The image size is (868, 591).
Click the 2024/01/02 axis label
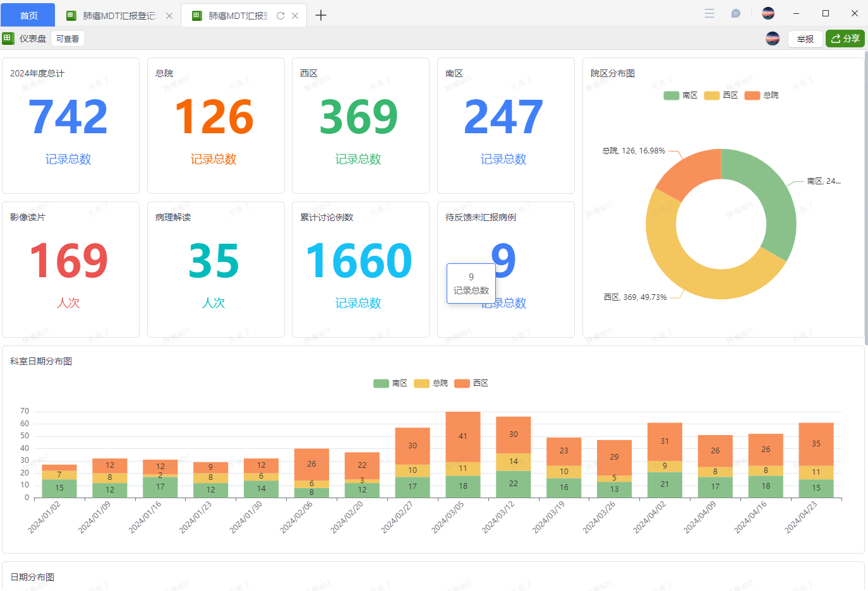pos(44,518)
